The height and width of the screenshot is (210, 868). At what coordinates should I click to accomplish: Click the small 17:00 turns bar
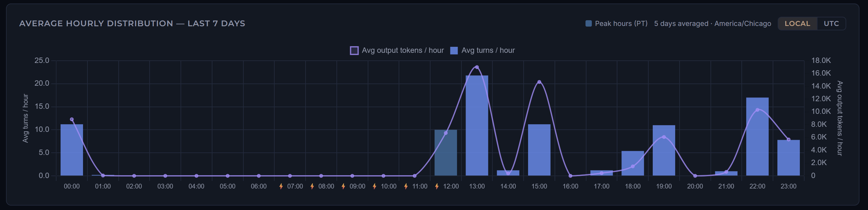tap(602, 173)
